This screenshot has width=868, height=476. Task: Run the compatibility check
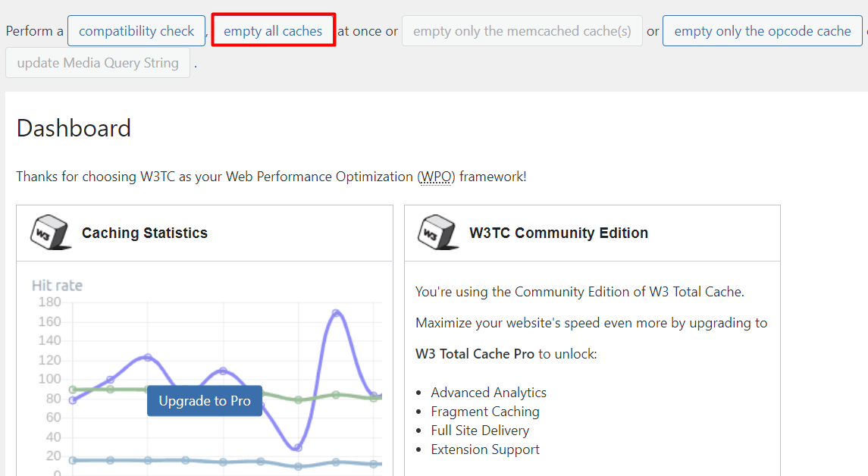click(136, 31)
